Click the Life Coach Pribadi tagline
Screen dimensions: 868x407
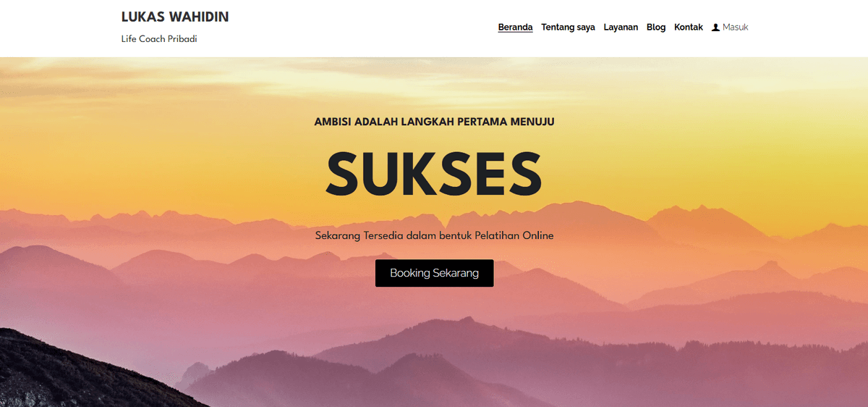point(159,39)
